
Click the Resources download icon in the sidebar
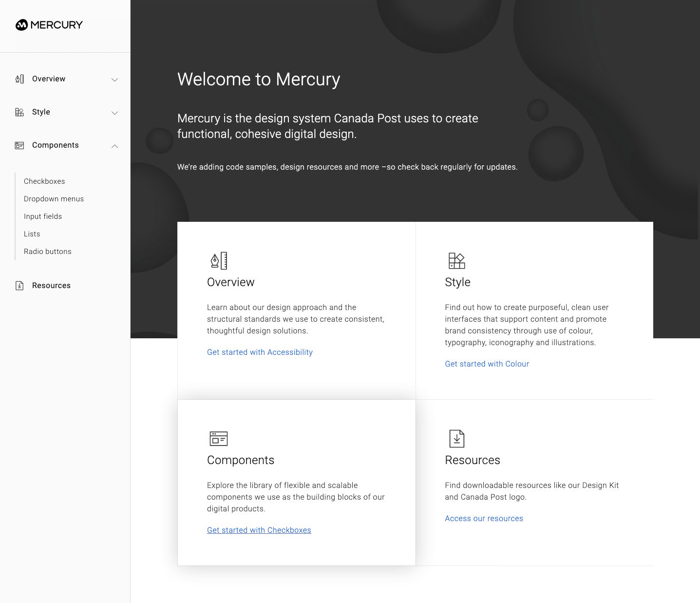tap(19, 286)
